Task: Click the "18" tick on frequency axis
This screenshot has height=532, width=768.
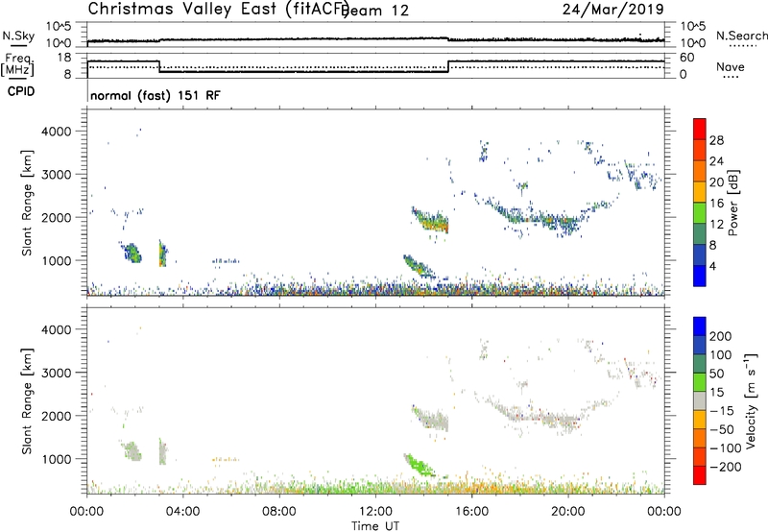Action: pos(64,58)
